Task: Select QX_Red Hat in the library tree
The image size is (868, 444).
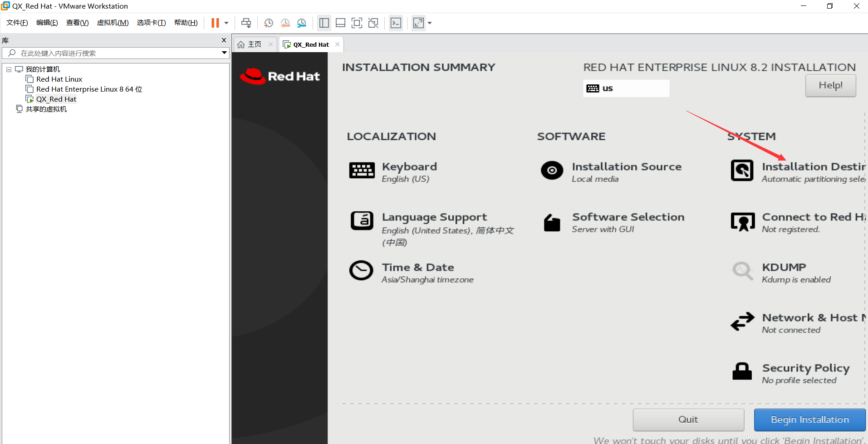Action: (x=56, y=99)
